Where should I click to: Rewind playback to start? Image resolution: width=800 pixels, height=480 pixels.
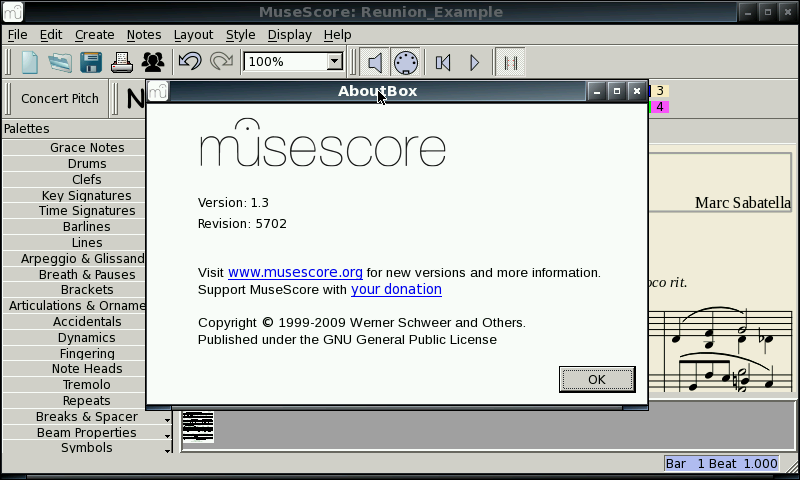coord(443,63)
